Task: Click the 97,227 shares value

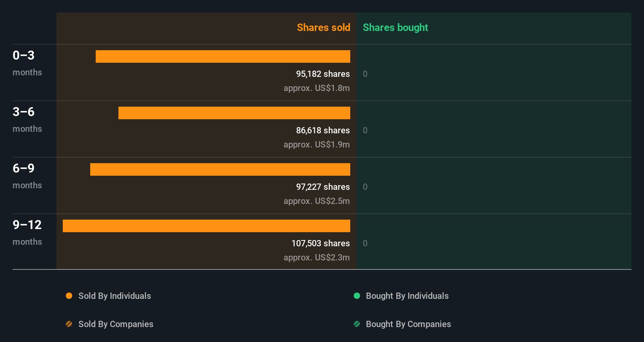Action: coord(323,187)
